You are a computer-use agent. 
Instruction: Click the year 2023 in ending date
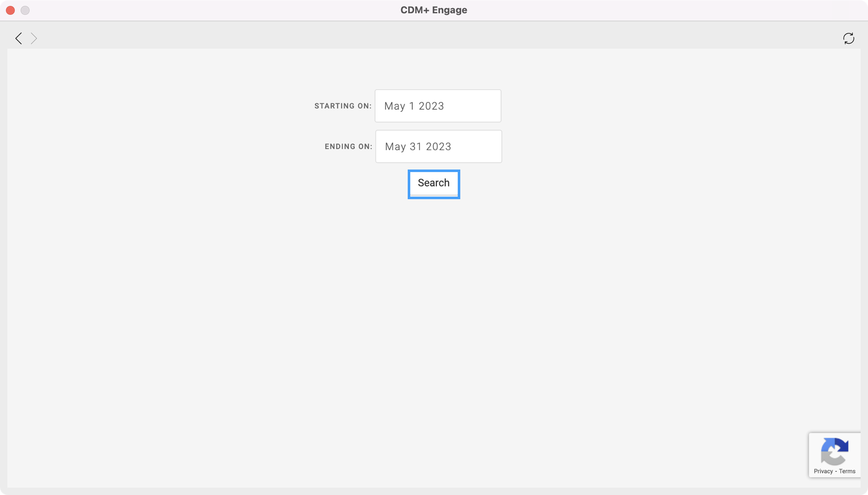438,147
